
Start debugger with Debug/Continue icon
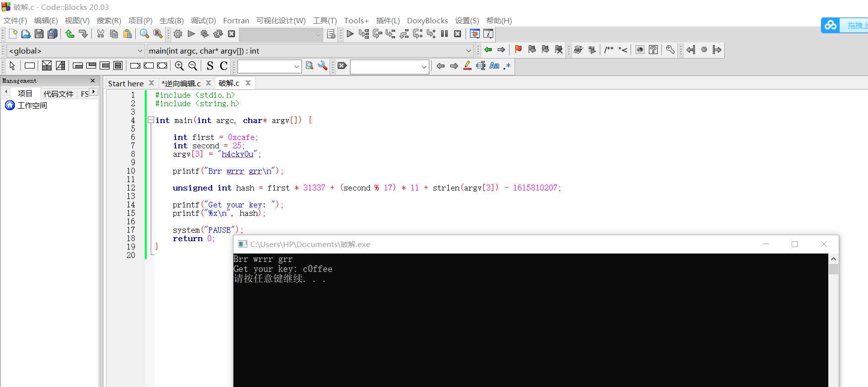tap(350, 34)
